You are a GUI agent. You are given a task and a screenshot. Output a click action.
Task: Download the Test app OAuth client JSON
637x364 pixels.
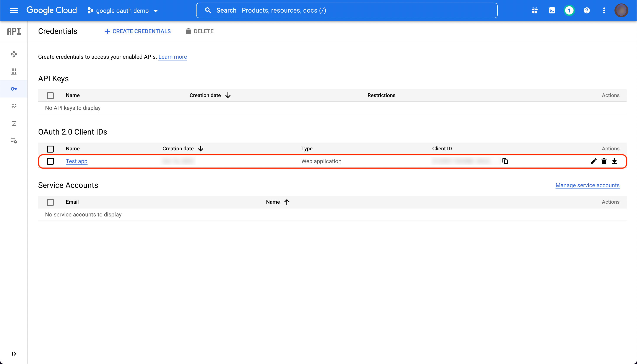pos(614,161)
